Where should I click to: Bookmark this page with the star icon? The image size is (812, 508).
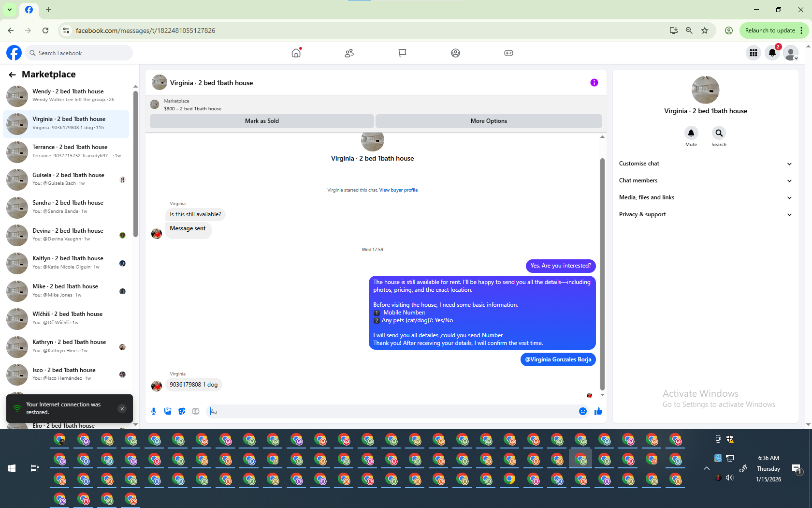coord(705,30)
